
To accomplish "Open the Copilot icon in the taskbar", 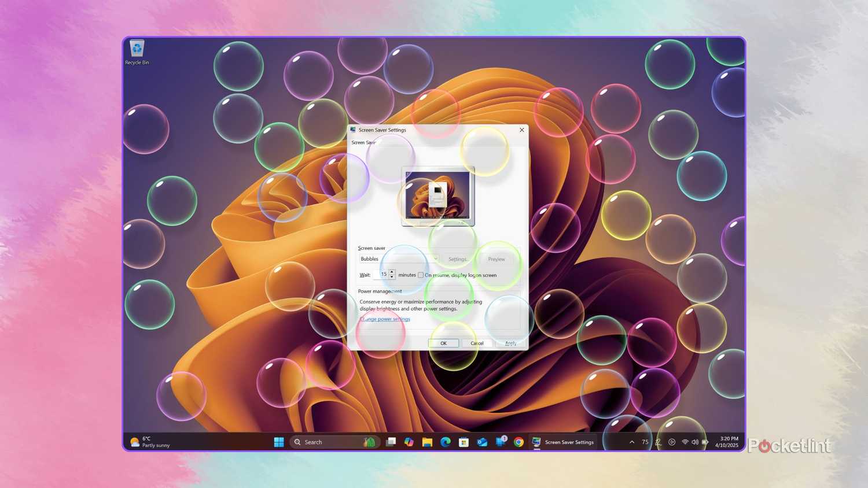I will click(409, 442).
